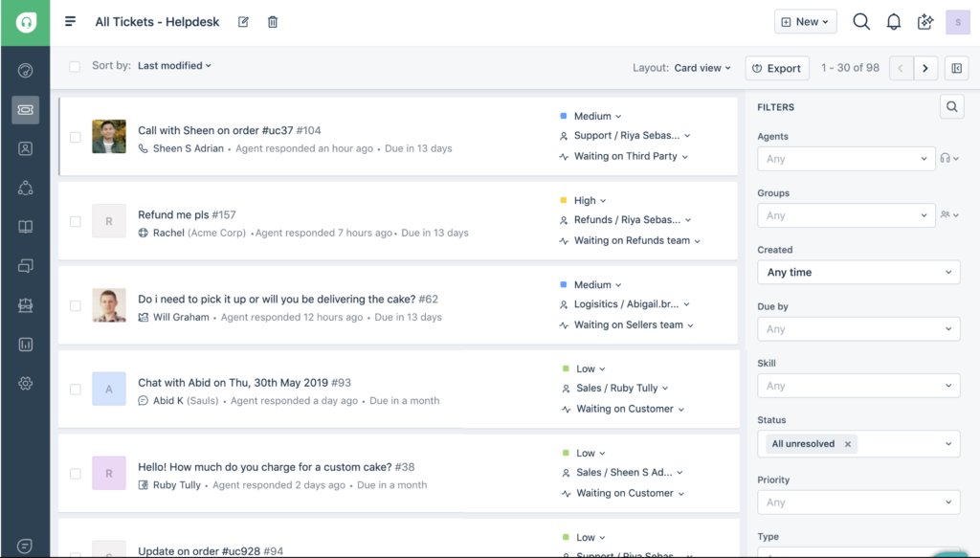The width and height of the screenshot is (980, 558).
Task: Check the custom cake ticket #38 checkbox
Action: point(75,474)
